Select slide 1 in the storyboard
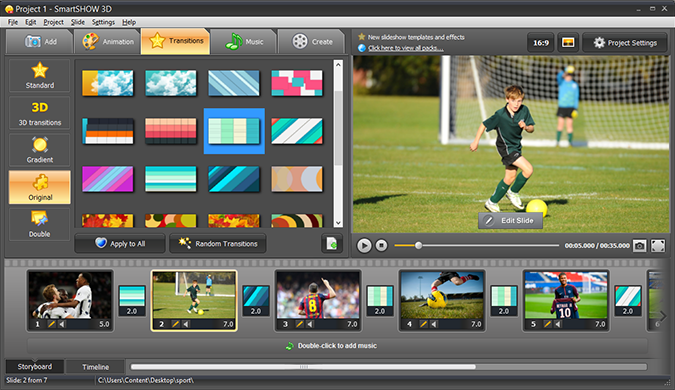 click(x=70, y=300)
